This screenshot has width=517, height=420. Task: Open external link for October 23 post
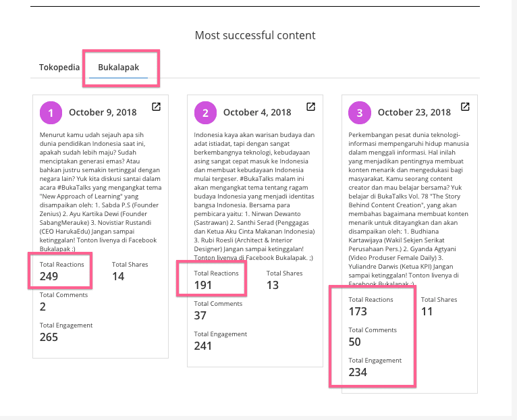[x=465, y=107]
